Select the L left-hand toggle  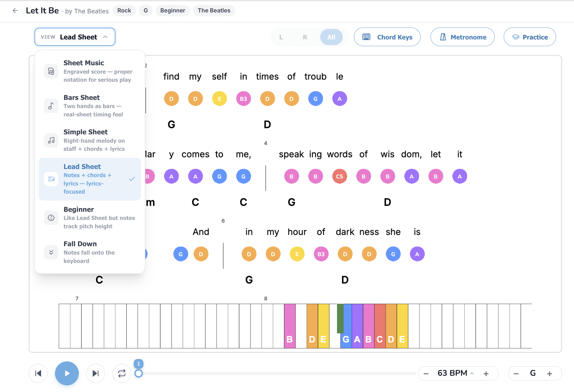pyautogui.click(x=281, y=37)
